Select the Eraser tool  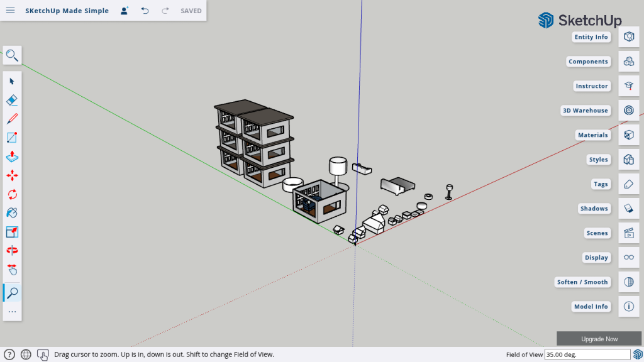click(x=12, y=100)
